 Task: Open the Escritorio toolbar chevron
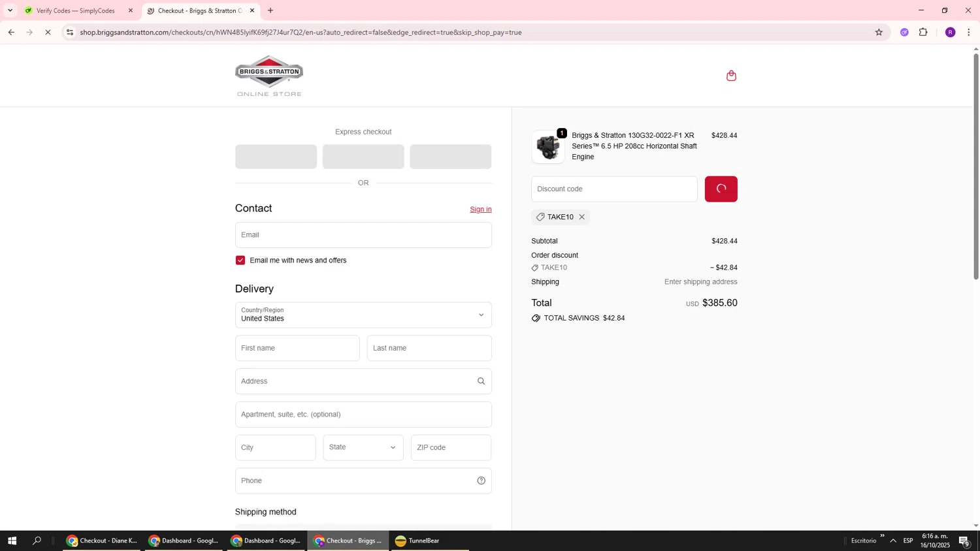click(882, 536)
